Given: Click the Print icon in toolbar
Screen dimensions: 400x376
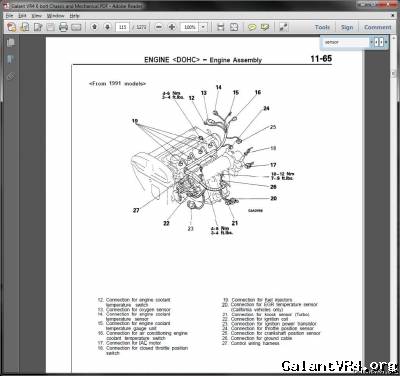Looking at the screenshot, I should (x=63, y=27).
